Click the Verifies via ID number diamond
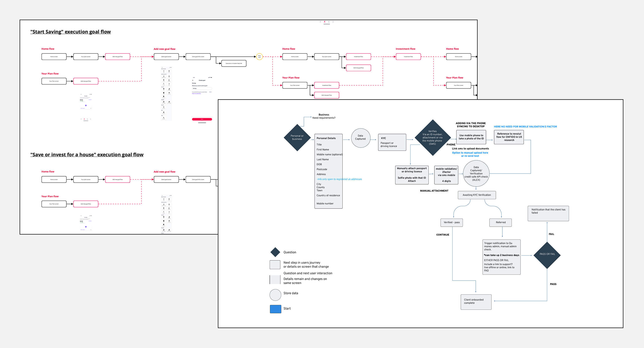 point(432,137)
